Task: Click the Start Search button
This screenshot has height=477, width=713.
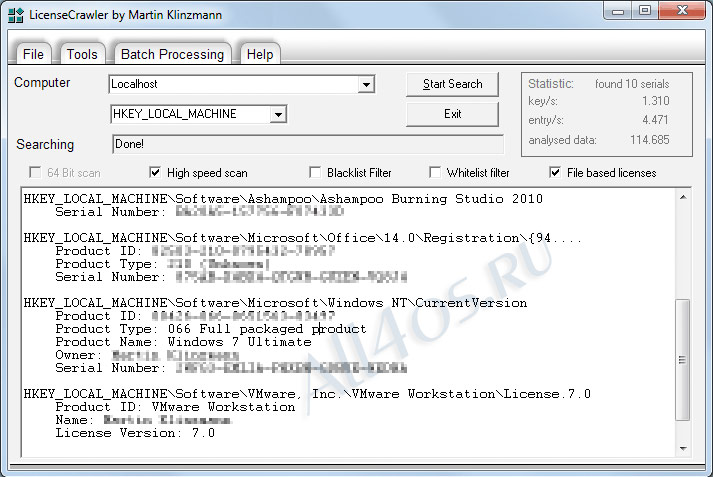Action: (452, 84)
